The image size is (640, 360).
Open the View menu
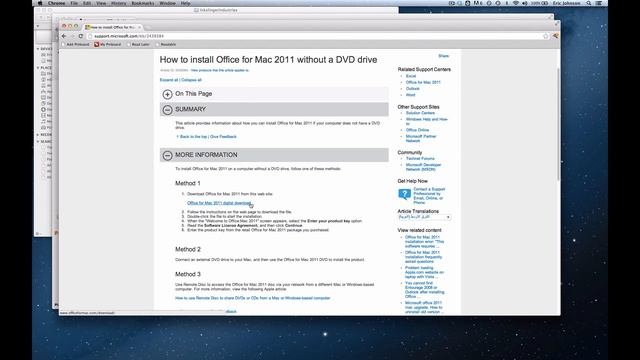[x=101, y=3]
